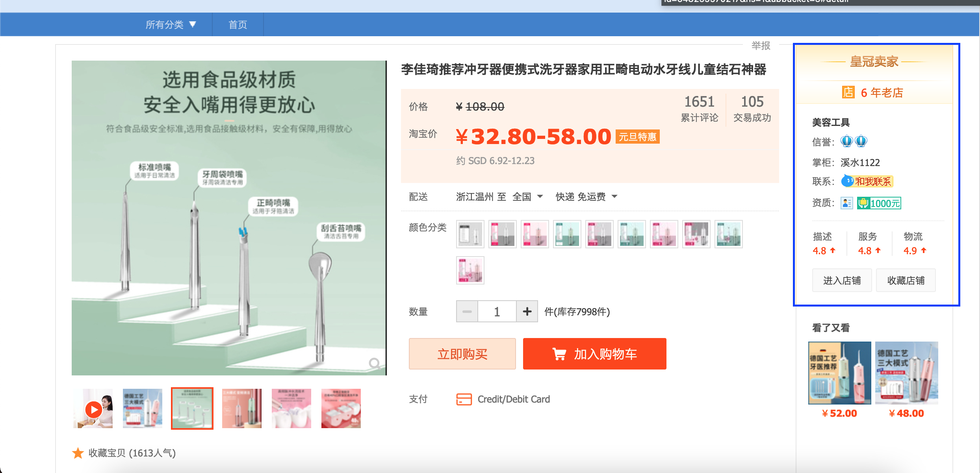Viewport: 980px width, 473px height.
Task: Select the tooth image gallery thumbnail
Action: point(291,408)
